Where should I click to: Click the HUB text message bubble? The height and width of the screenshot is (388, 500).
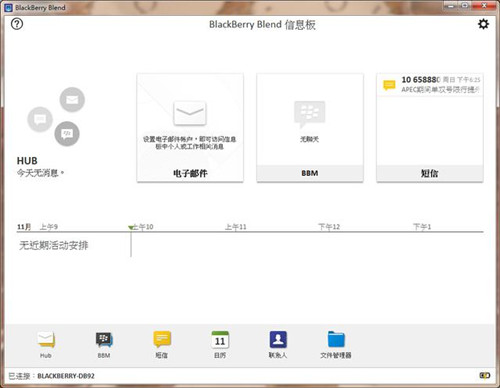click(x=40, y=119)
